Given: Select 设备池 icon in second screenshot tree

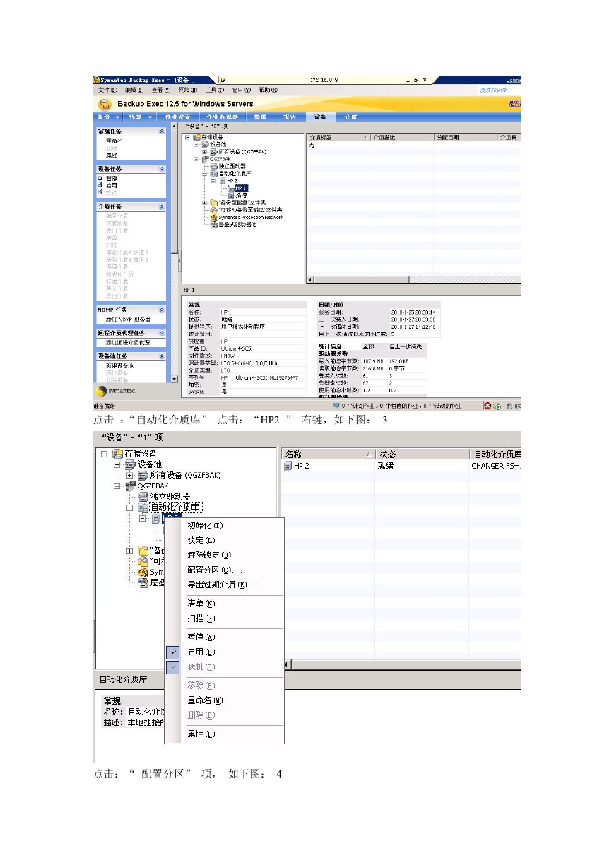Looking at the screenshot, I should coord(131,464).
